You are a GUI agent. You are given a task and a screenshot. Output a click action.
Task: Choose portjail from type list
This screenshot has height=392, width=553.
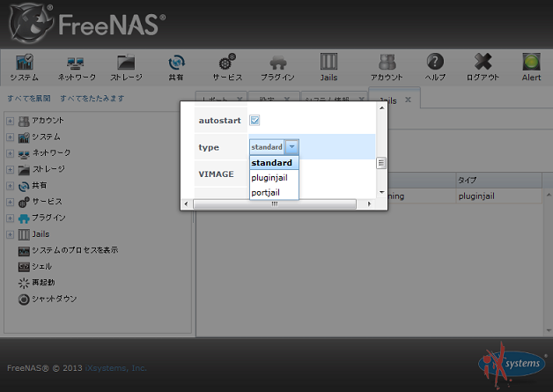(274, 192)
